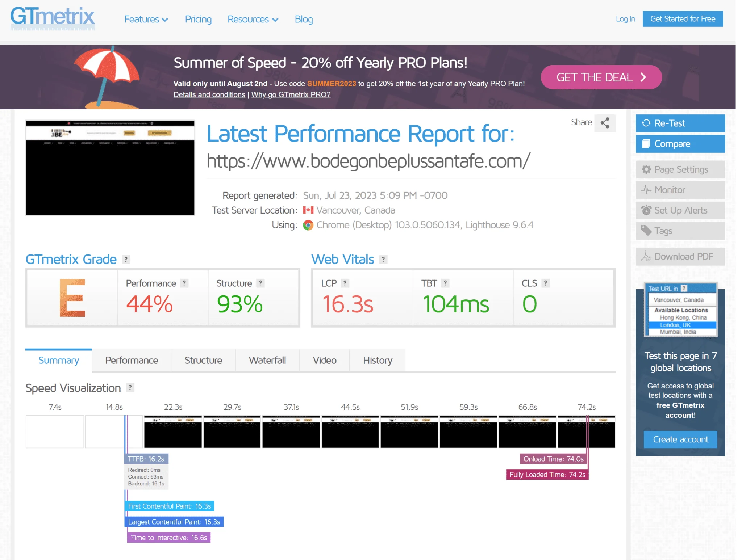Click the Fully Loaded Time marker
The image size is (742, 560).
point(547,475)
